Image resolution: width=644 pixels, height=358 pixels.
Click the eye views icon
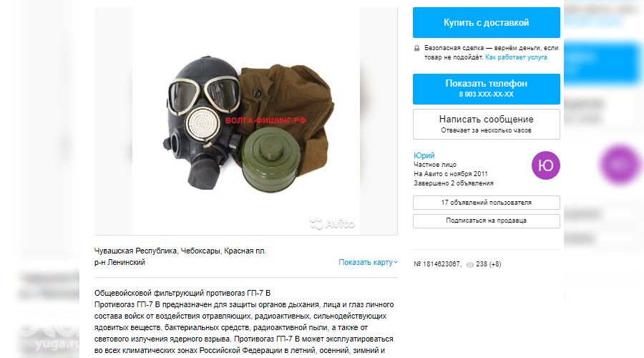click(470, 265)
